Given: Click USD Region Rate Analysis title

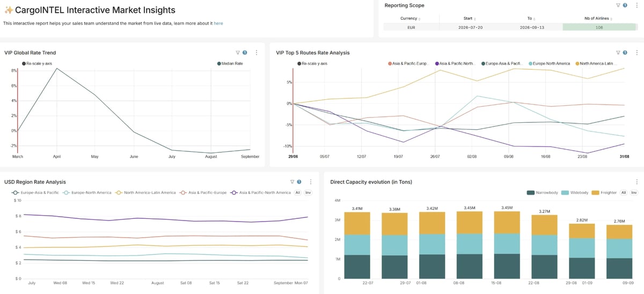Looking at the screenshot, I should click(35, 182).
